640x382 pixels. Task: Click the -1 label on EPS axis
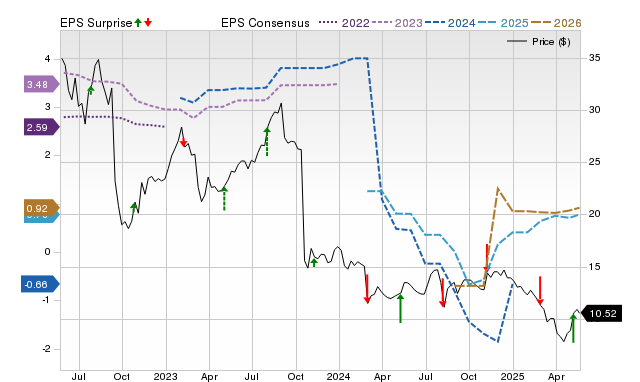pos(46,300)
